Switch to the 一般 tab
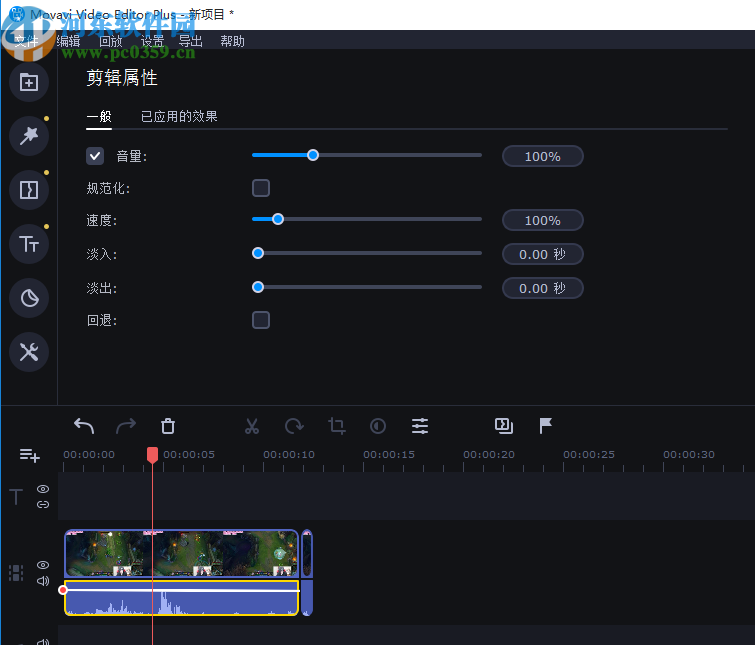 point(99,116)
